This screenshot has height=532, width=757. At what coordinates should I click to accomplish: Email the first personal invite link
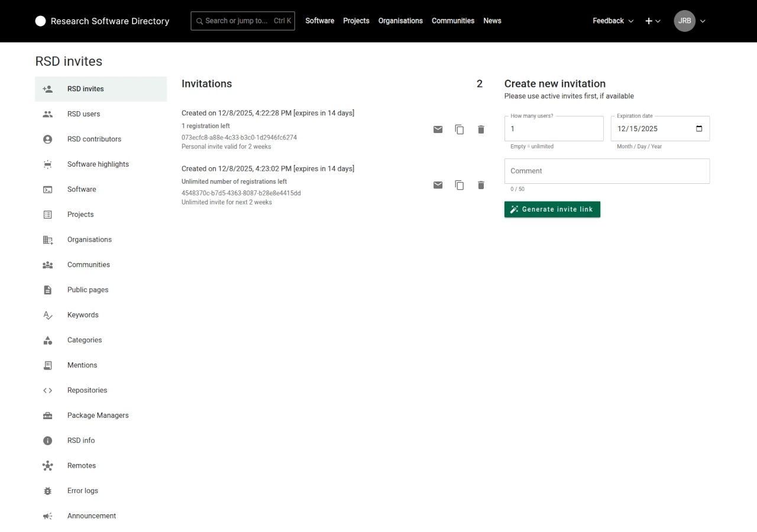(x=438, y=129)
